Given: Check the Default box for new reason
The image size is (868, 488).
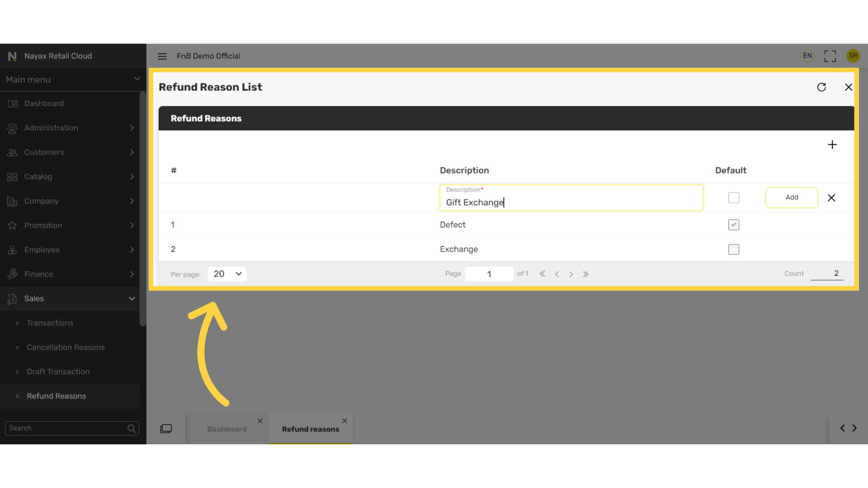Looking at the screenshot, I should coord(734,198).
